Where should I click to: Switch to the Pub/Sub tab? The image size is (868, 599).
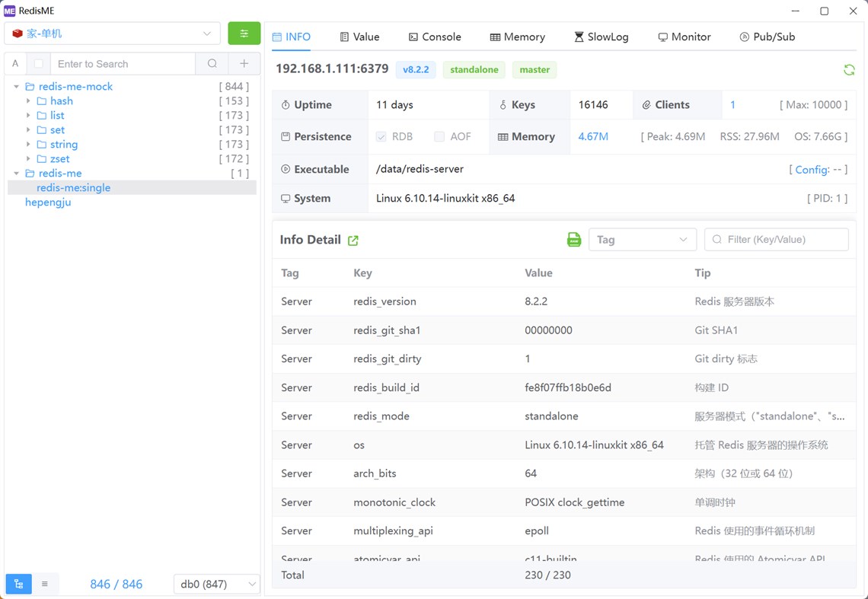767,37
